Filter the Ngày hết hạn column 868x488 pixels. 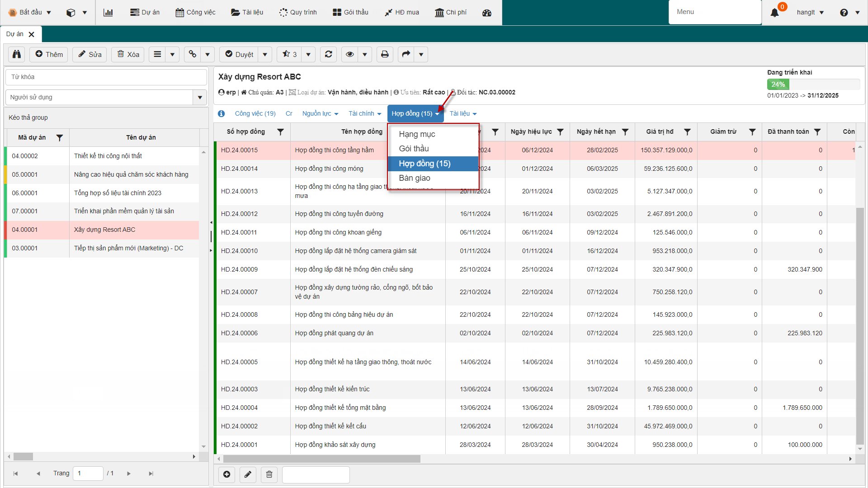click(625, 132)
